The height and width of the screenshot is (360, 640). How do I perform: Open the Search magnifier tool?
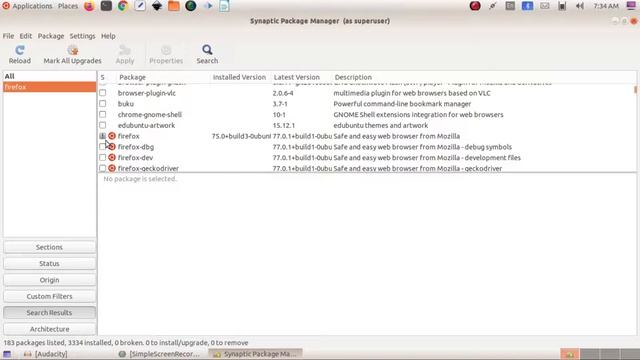[x=207, y=50]
